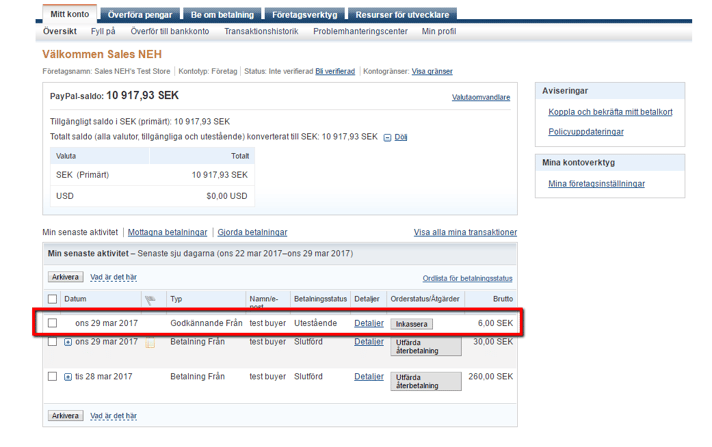The image size is (712, 447).
Task: Collapse the total balance with minus icon
Action: pos(387,138)
